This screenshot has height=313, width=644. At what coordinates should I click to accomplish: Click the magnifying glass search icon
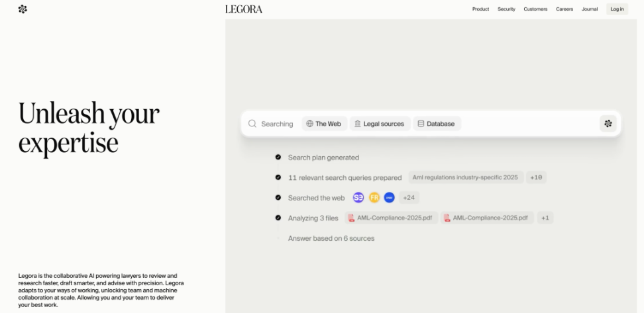coord(252,124)
